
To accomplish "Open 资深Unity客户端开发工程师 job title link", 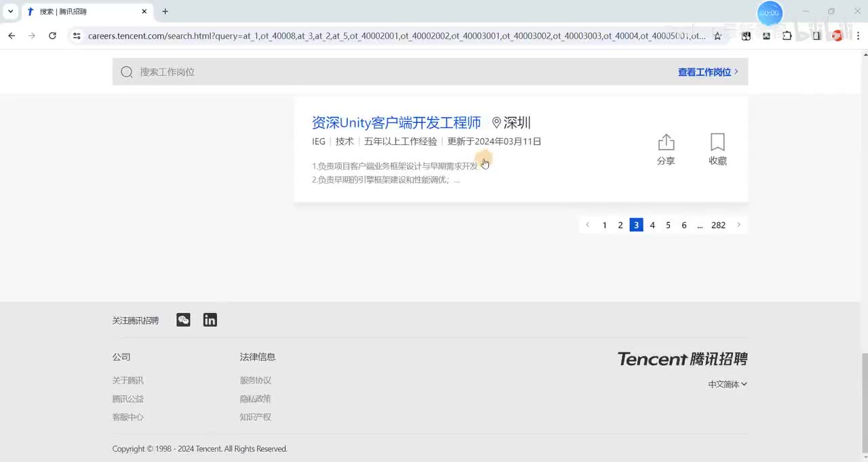I will pyautogui.click(x=396, y=123).
